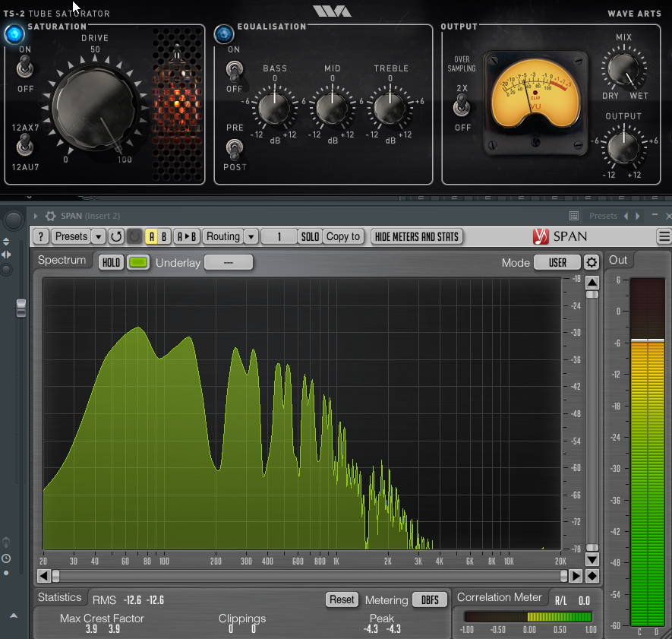Screen dimensions: 672x639
Task: Toggle the Saturation ON/OFF switch
Action: 25,69
